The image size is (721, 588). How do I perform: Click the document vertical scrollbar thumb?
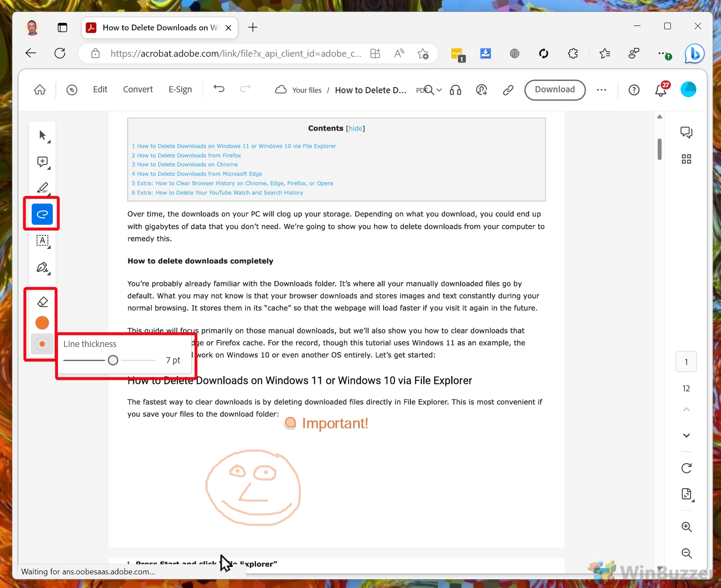tap(659, 150)
